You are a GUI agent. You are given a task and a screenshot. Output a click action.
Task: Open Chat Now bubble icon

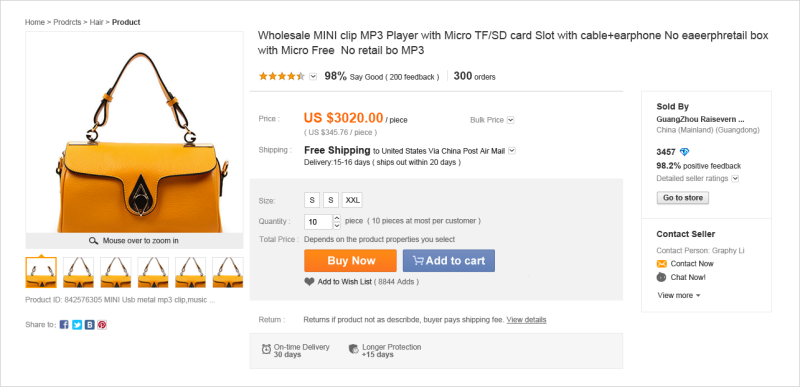pyautogui.click(x=662, y=277)
